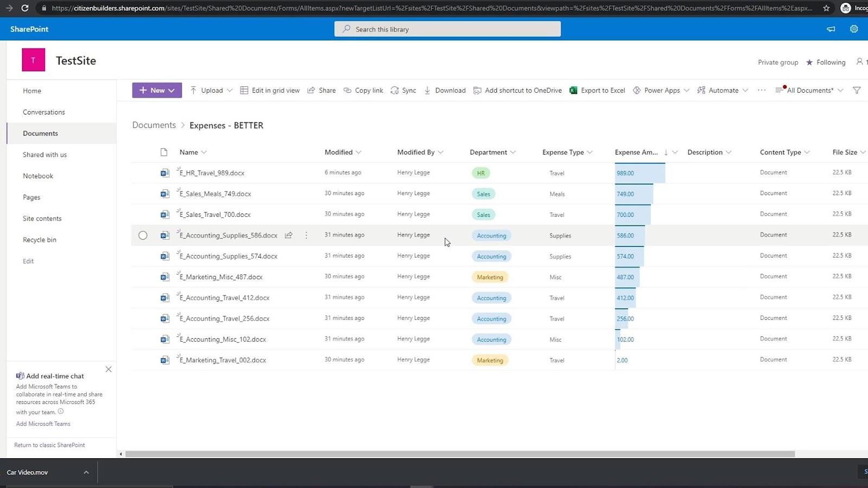Open the Content Type column header menu
Viewport: 868px width, 488px height.
coord(785,152)
